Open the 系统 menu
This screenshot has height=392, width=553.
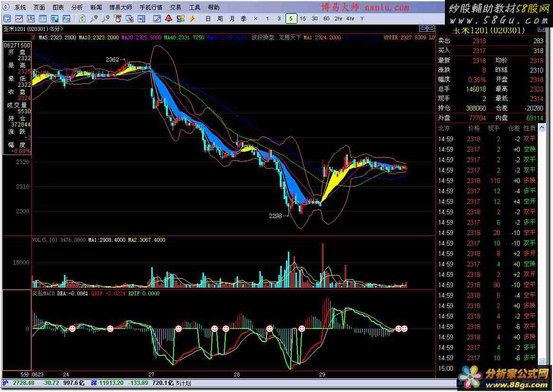coord(20,8)
